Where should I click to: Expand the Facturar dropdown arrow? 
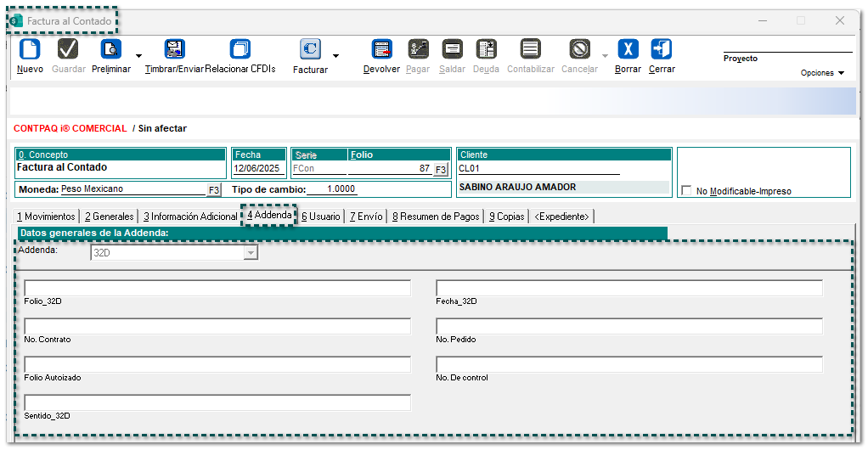pyautogui.click(x=335, y=56)
